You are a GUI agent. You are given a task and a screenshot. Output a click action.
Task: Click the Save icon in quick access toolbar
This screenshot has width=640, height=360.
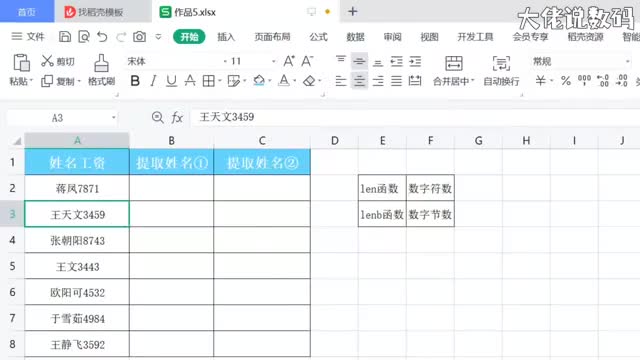[64, 37]
